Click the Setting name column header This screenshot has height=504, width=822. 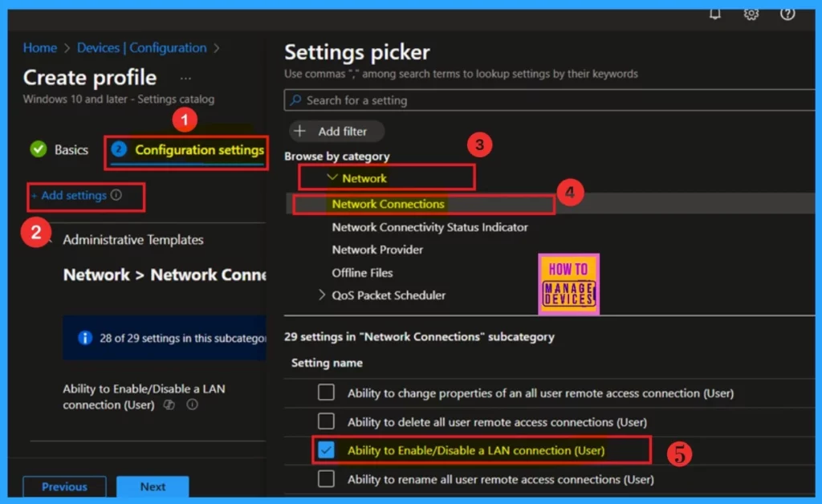coord(327,363)
